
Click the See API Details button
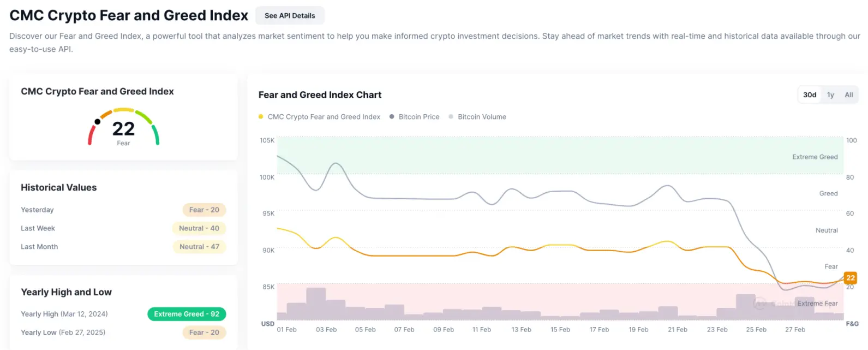[x=290, y=16]
